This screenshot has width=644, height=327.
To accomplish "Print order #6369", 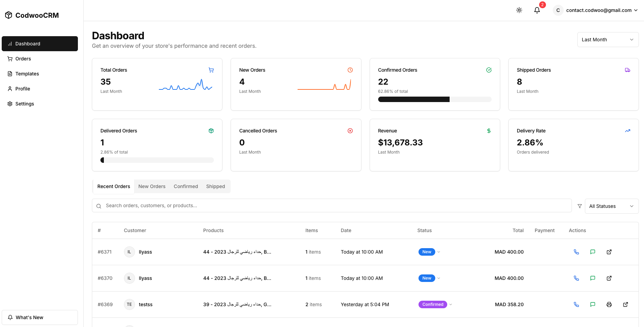I will click(609, 304).
